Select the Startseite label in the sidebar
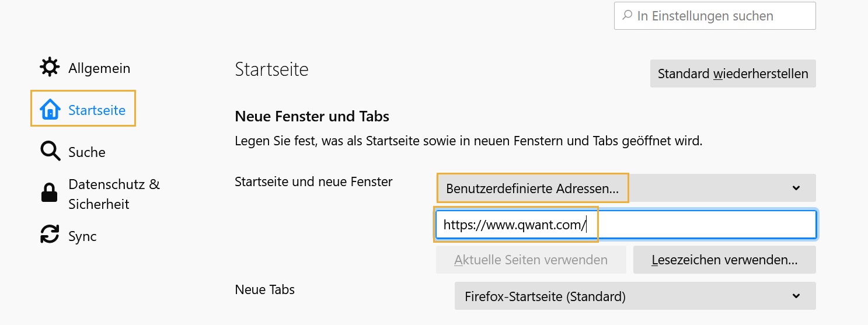868x325 pixels. pyautogui.click(x=97, y=110)
